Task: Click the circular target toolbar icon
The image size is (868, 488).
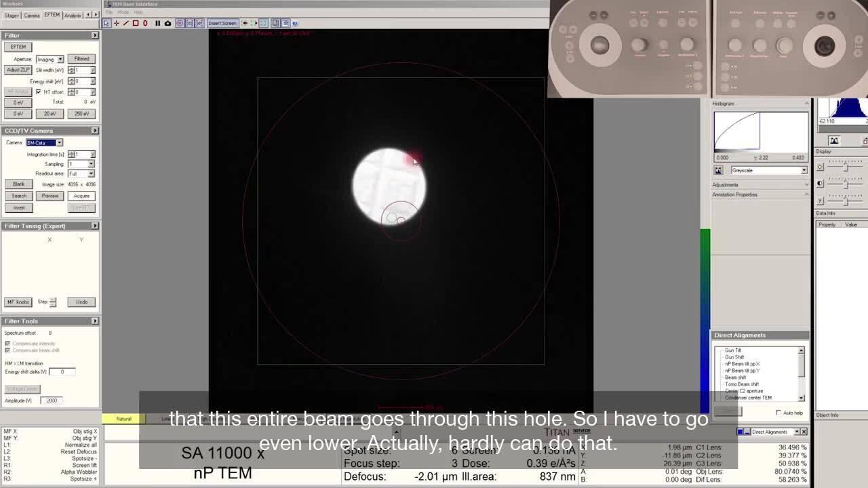Action: pyautogui.click(x=180, y=23)
